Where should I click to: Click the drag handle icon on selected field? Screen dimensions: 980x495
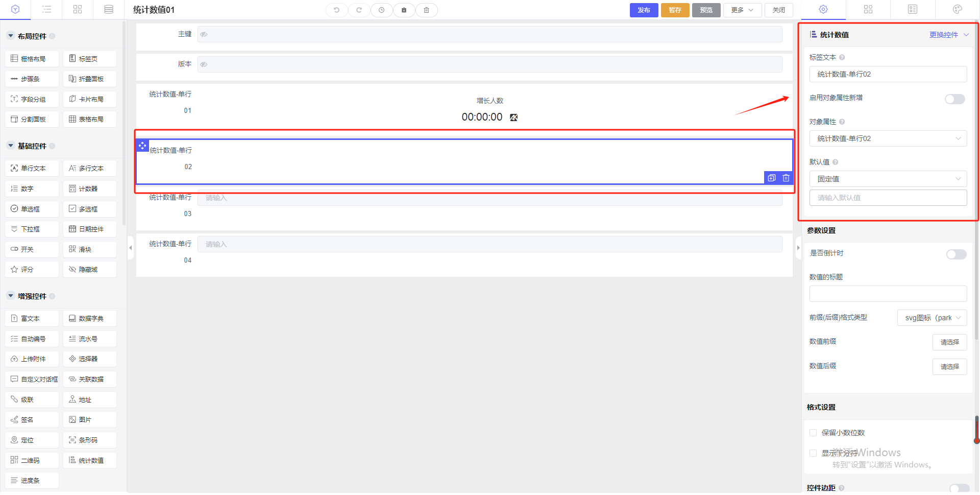142,146
